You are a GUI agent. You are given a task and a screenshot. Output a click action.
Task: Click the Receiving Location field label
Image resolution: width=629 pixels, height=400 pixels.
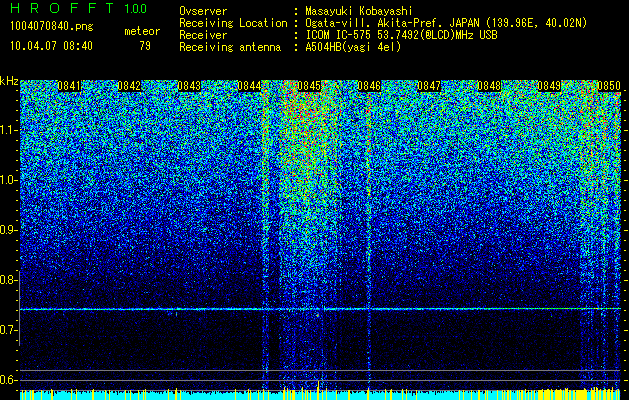tap(233, 24)
